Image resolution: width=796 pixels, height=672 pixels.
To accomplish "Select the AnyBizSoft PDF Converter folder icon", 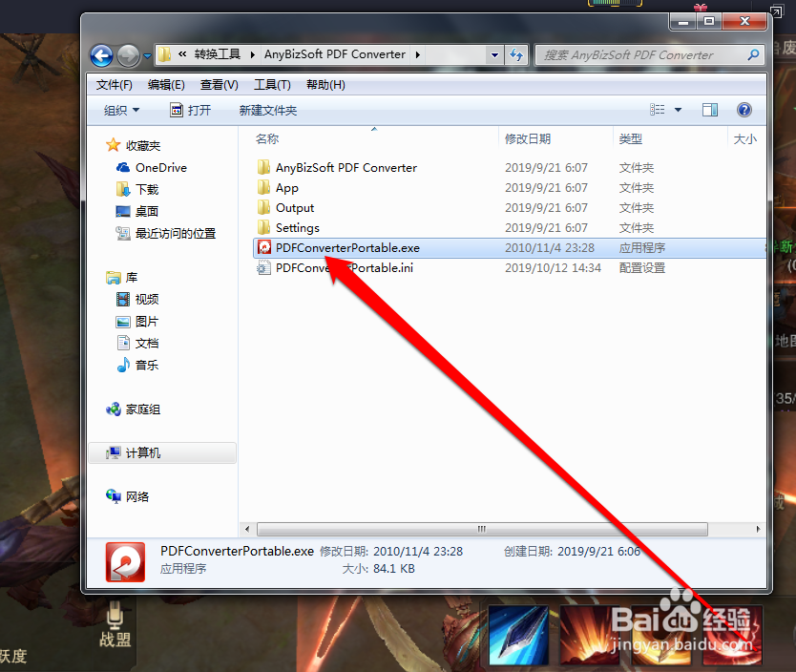I will click(x=263, y=167).
